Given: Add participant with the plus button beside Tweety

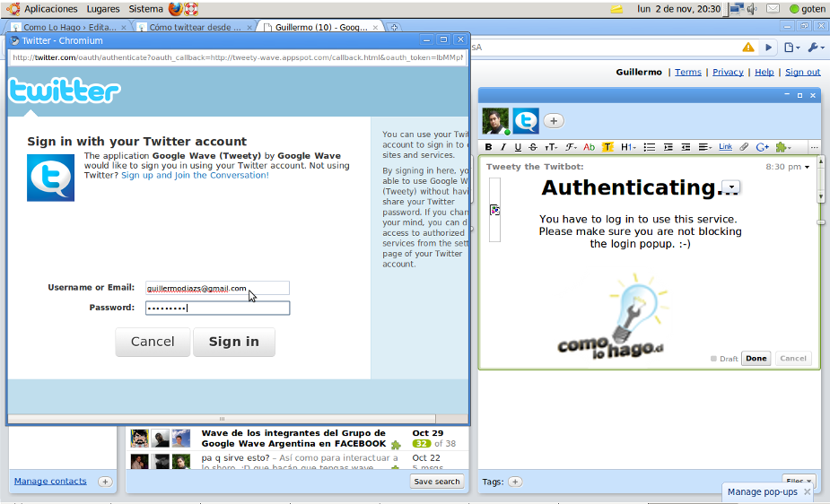Looking at the screenshot, I should pyautogui.click(x=554, y=120).
